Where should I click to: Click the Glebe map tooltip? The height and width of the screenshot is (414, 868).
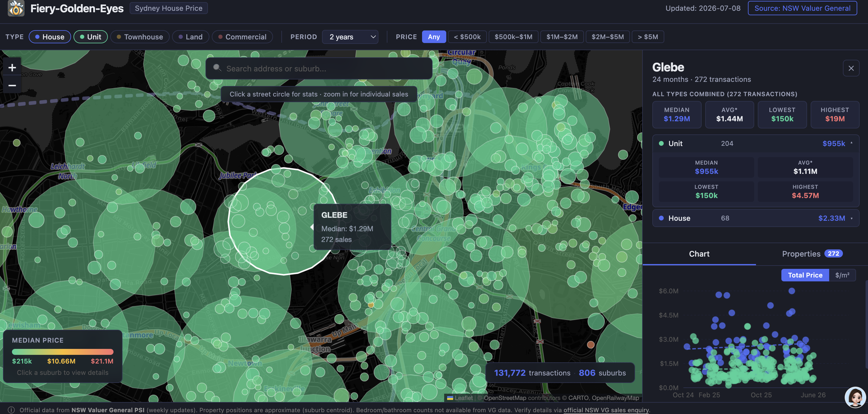pos(352,227)
